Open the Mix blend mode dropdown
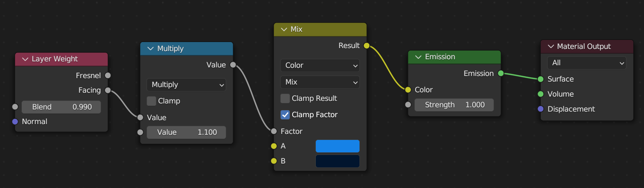 tap(320, 82)
